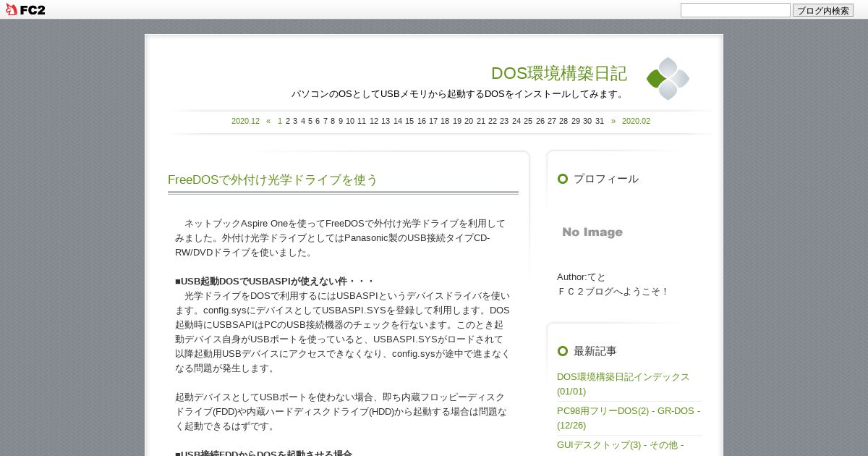This screenshot has height=456, width=868.
Task: Click the « previous arrow in calendar
Action: (268, 121)
